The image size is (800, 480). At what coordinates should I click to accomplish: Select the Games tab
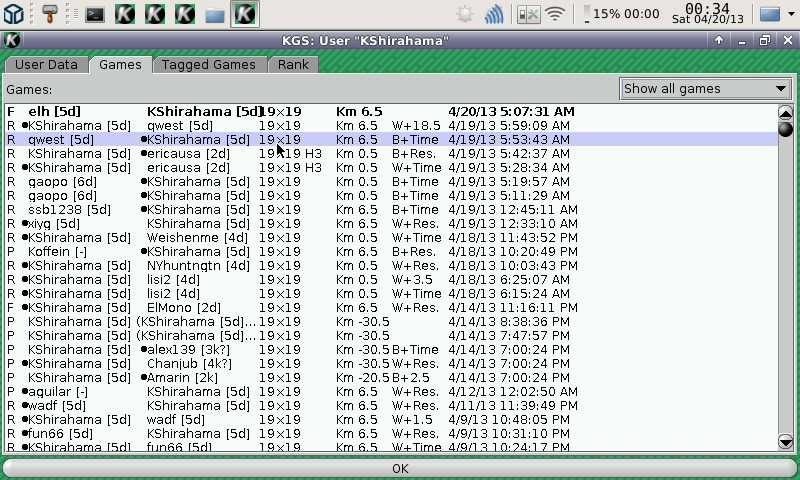(x=120, y=65)
